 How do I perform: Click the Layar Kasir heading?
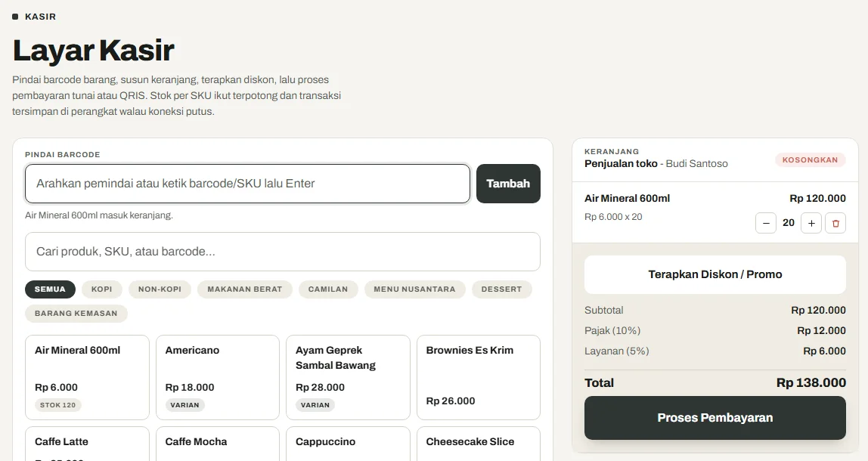(94, 51)
